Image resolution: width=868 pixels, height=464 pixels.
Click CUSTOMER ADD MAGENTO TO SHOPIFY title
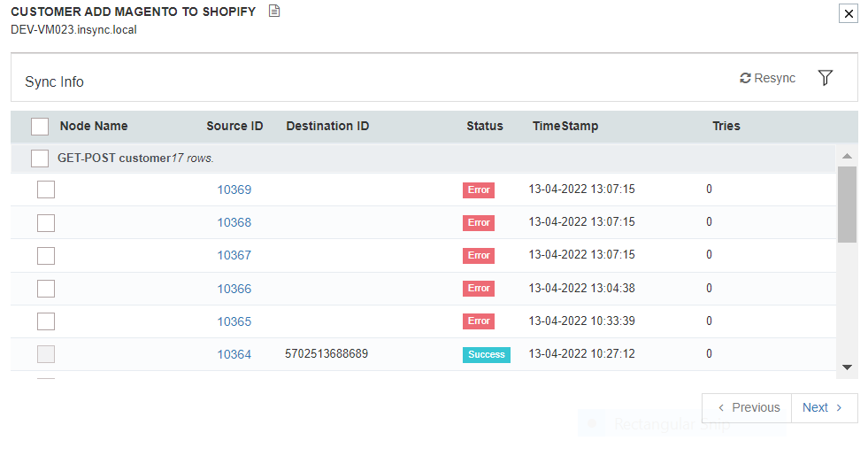[x=134, y=12]
